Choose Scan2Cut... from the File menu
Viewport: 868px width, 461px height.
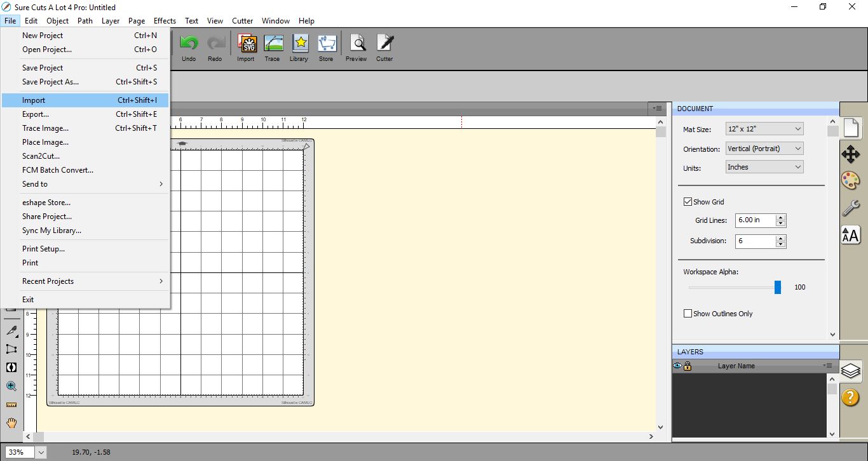[85, 156]
